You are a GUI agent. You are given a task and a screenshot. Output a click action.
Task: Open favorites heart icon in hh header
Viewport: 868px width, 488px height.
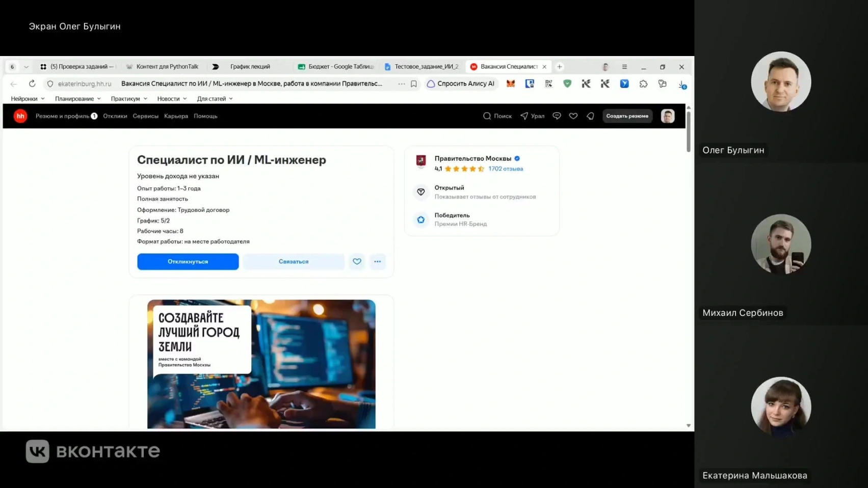tap(573, 116)
